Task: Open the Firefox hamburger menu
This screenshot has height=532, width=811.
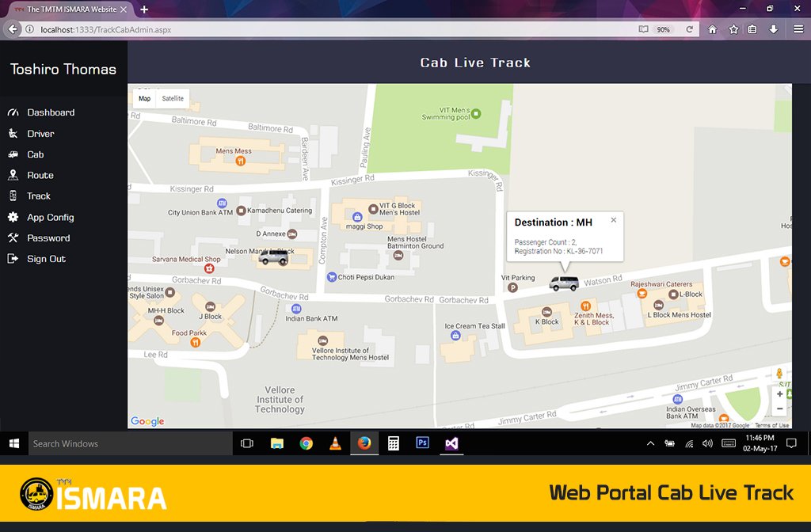Action: (x=798, y=29)
